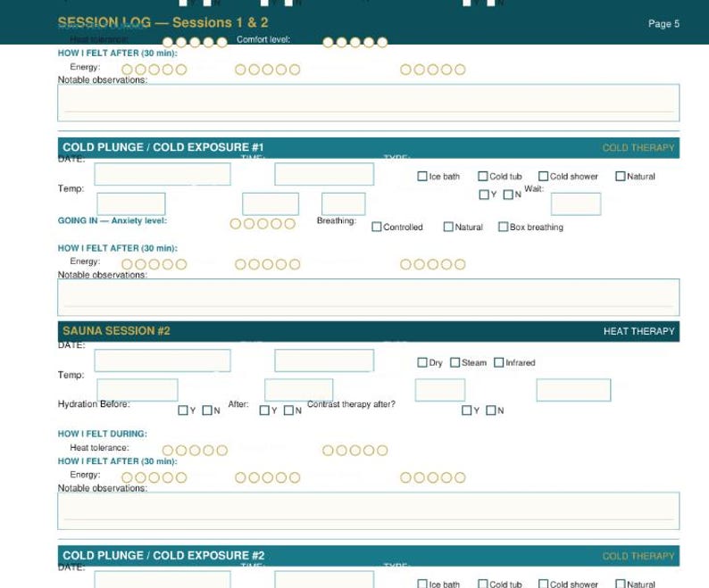Click the Temp field in Sauna Session #2

(x=138, y=390)
